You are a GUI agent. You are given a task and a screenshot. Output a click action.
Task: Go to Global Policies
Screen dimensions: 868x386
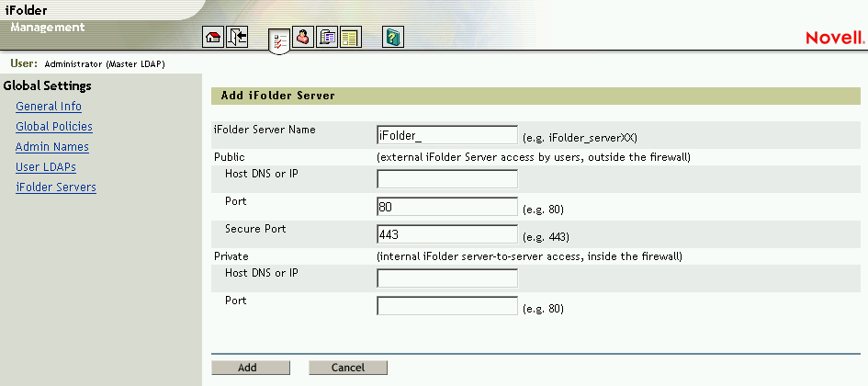[x=54, y=127]
